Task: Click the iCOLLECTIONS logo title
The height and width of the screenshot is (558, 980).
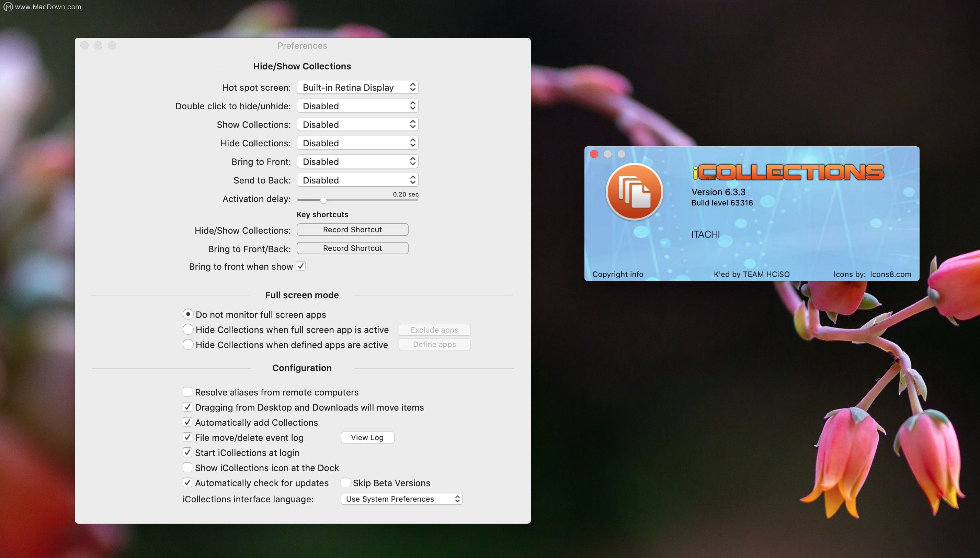Action: tap(788, 172)
